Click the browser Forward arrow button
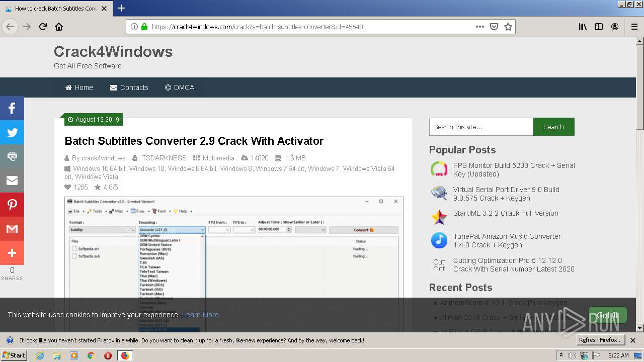The width and height of the screenshot is (644, 362). [27, 27]
